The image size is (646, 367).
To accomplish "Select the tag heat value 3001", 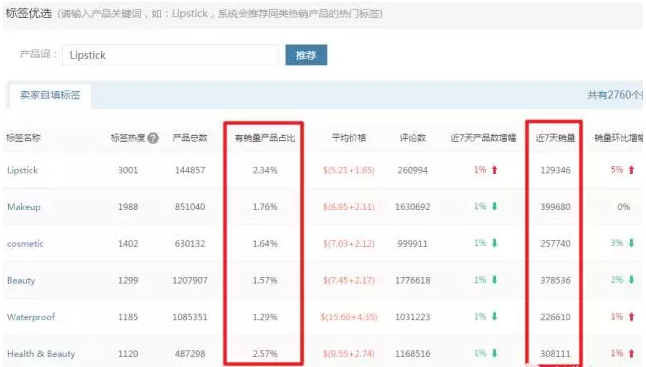I will tap(128, 170).
